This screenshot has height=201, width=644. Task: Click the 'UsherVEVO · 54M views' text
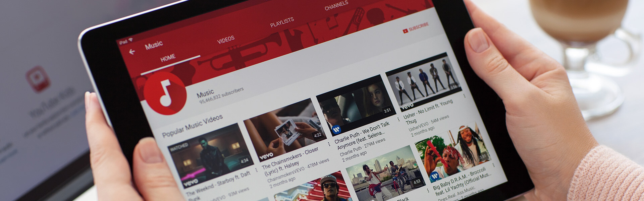click(429, 123)
